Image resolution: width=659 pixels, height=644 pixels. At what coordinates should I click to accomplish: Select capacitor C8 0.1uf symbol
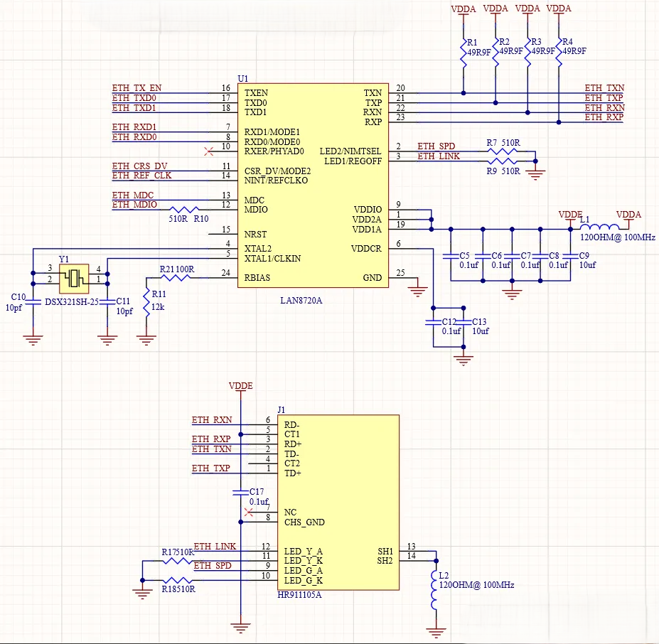[540, 256]
